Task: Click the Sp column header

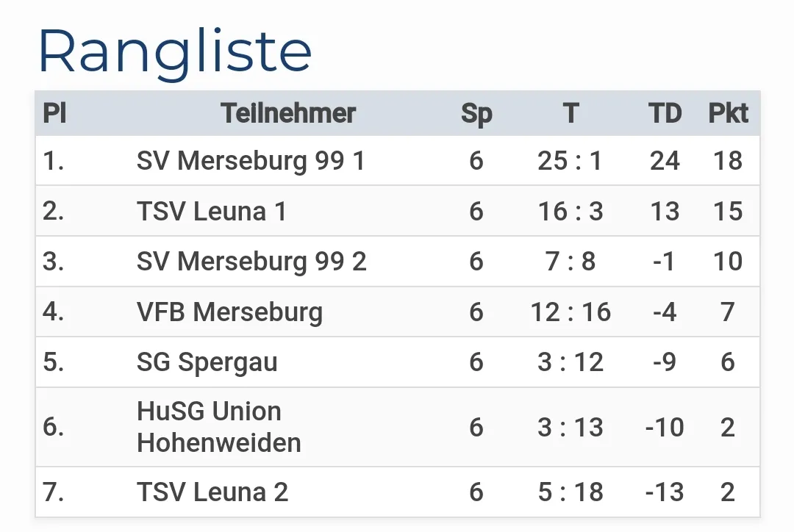Action: pyautogui.click(x=476, y=114)
